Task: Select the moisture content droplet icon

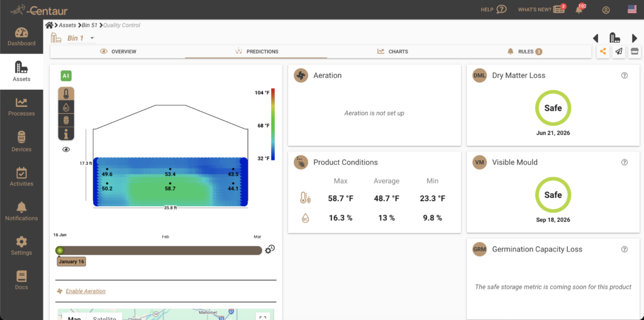Action: [x=66, y=108]
